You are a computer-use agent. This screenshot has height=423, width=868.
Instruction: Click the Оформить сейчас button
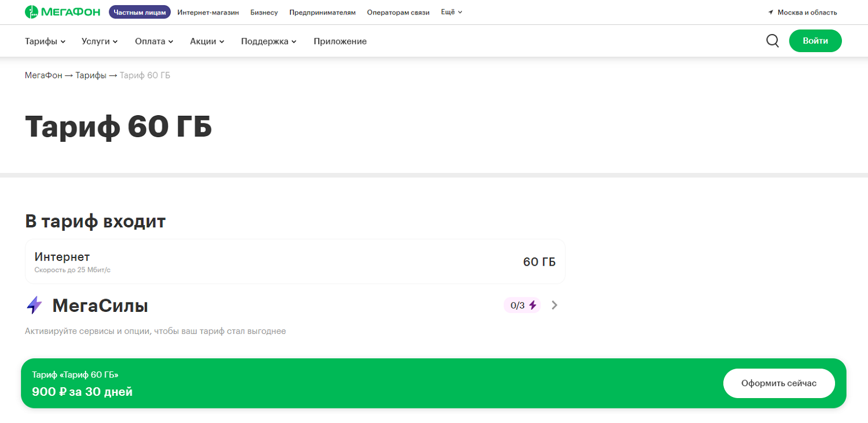pyautogui.click(x=779, y=383)
